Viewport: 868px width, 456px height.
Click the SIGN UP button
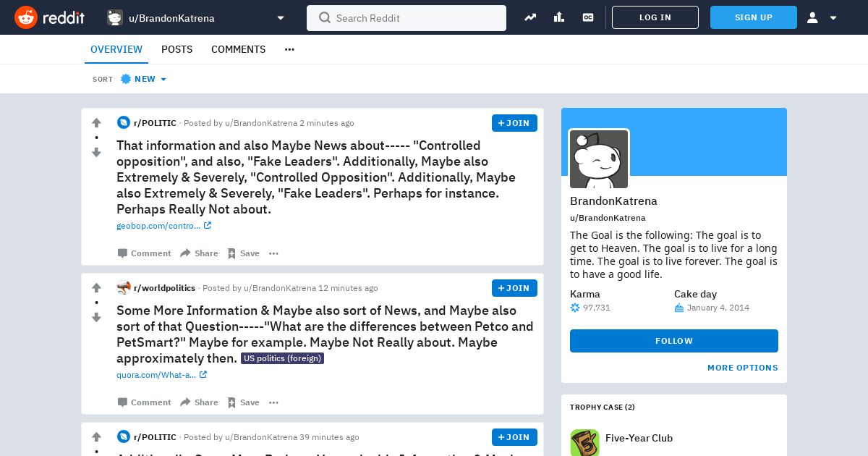(754, 17)
